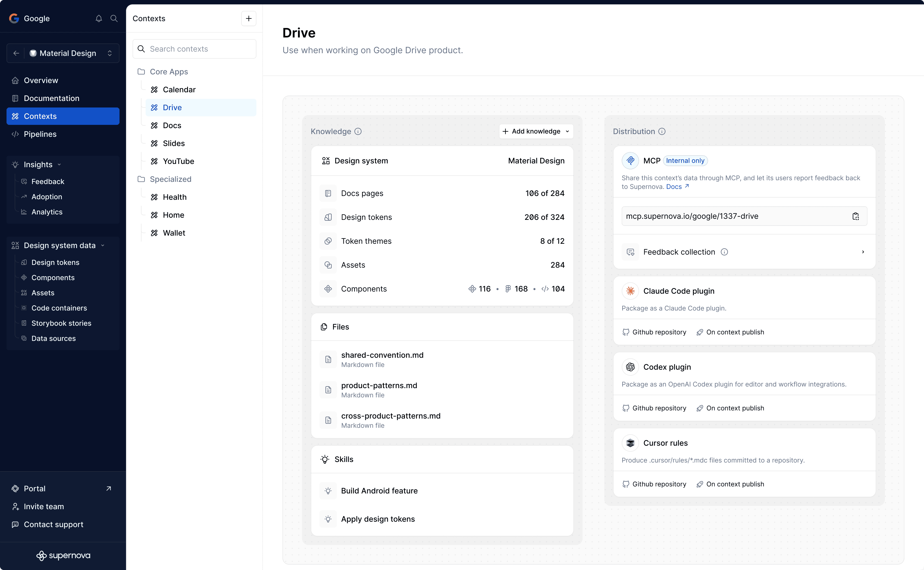Click the Search contexts field

(x=194, y=49)
